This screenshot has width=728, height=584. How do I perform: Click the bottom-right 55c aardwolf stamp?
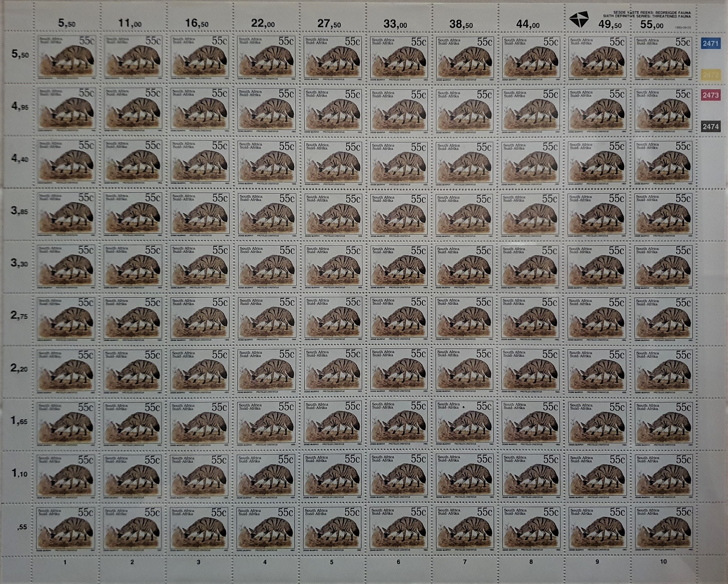(x=663, y=528)
